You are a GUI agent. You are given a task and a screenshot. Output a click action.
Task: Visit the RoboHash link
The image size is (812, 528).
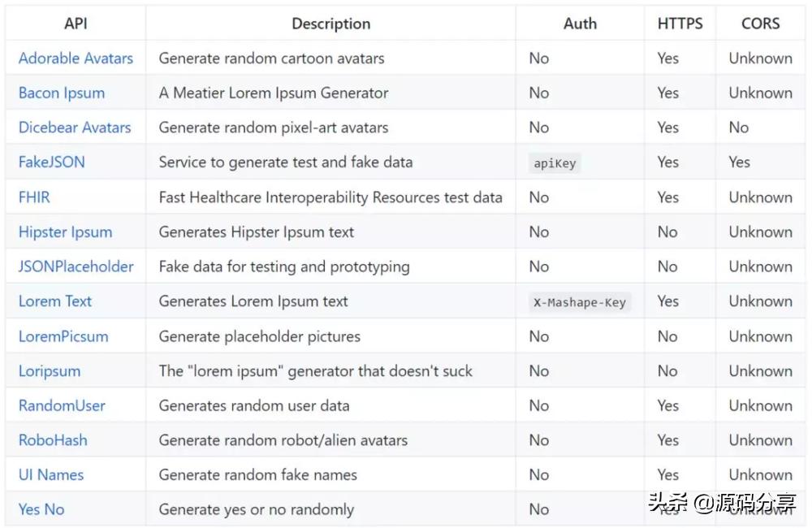pos(53,440)
